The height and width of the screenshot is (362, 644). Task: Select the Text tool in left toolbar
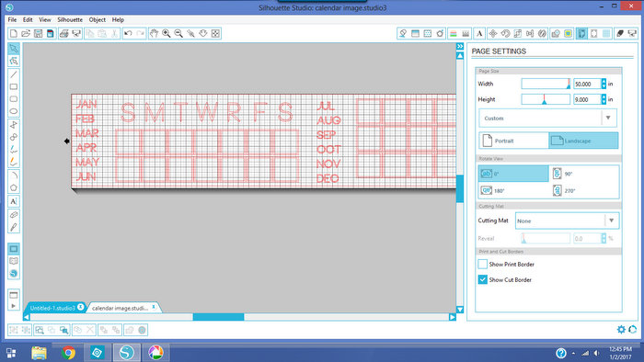pos(14,201)
